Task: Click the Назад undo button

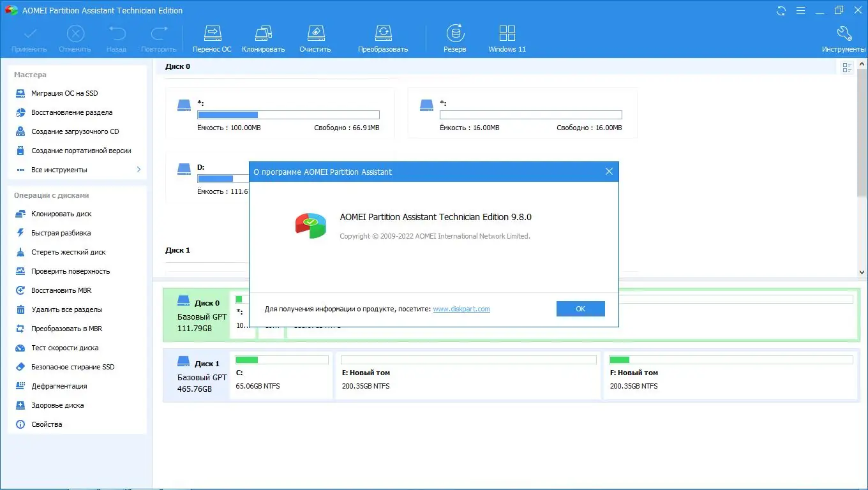Action: point(116,39)
